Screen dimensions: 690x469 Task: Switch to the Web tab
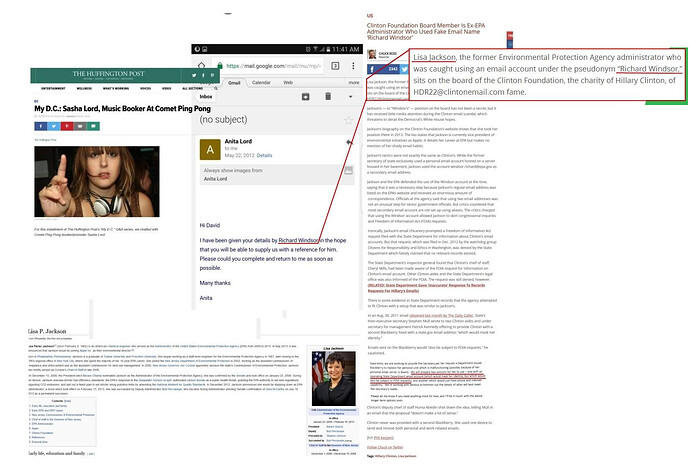coord(290,83)
